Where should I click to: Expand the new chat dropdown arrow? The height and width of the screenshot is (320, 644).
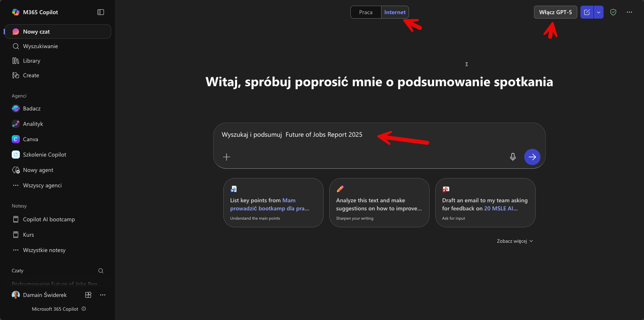[x=599, y=12]
